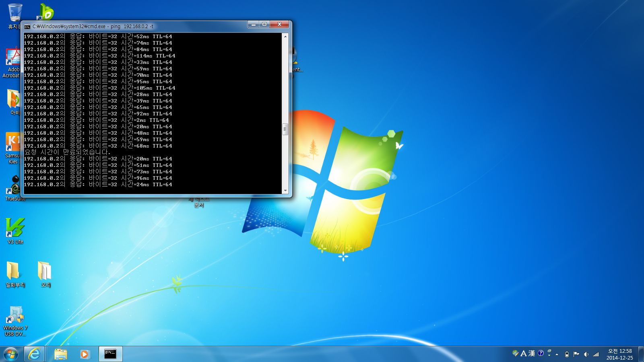Click the '요청 시간이 만료되었습니다.' line
The height and width of the screenshot is (362, 644).
tap(67, 152)
